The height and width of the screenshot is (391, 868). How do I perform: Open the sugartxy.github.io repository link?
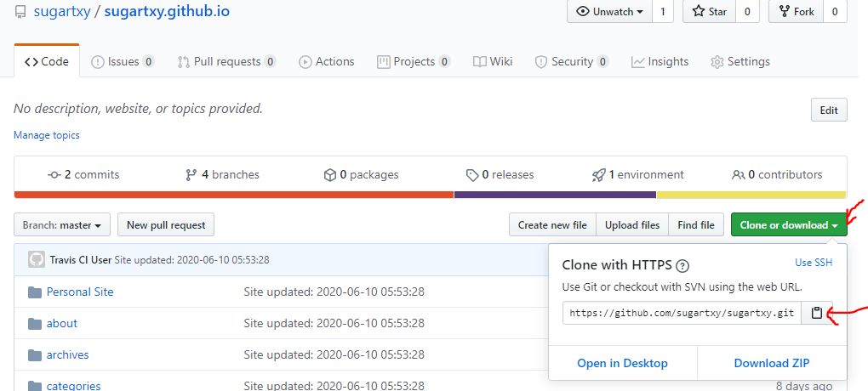(x=167, y=12)
